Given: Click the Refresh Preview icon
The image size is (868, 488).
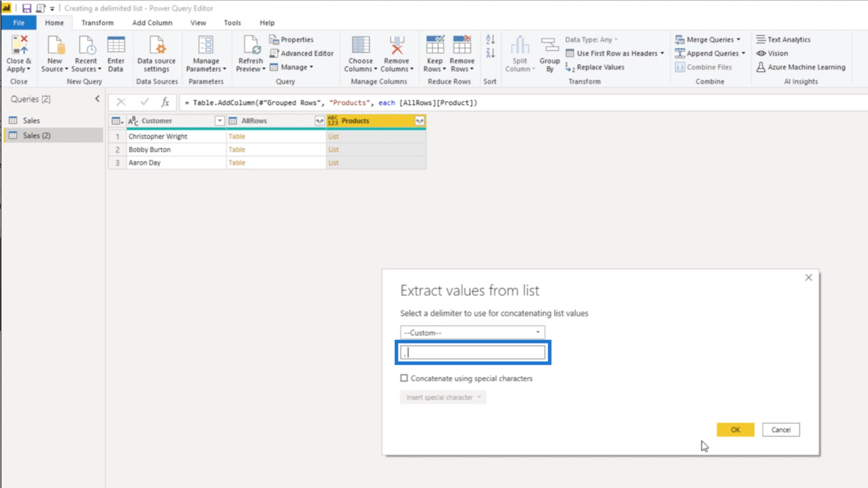Looking at the screenshot, I should click(251, 45).
